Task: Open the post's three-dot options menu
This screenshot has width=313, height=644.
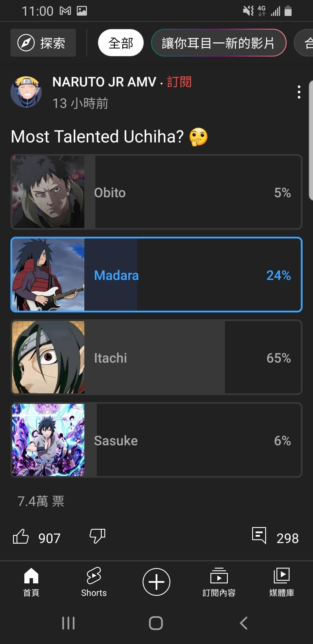Action: pyautogui.click(x=299, y=92)
